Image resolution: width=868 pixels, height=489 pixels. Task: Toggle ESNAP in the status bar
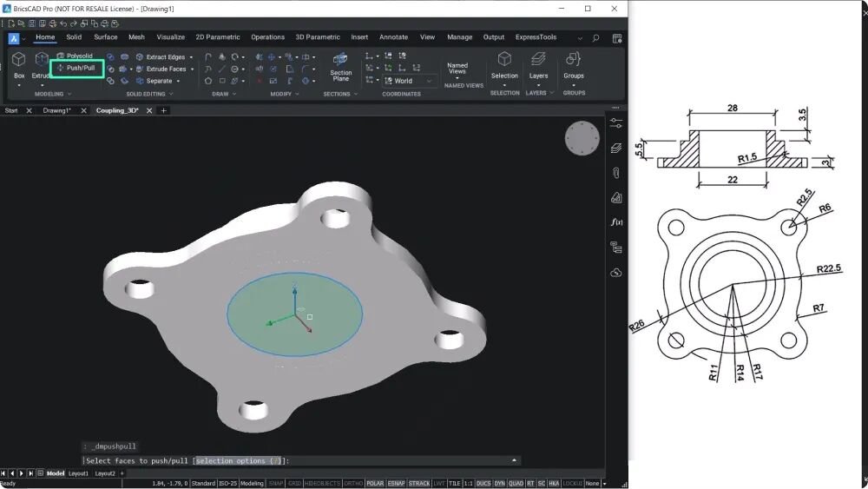coord(396,484)
